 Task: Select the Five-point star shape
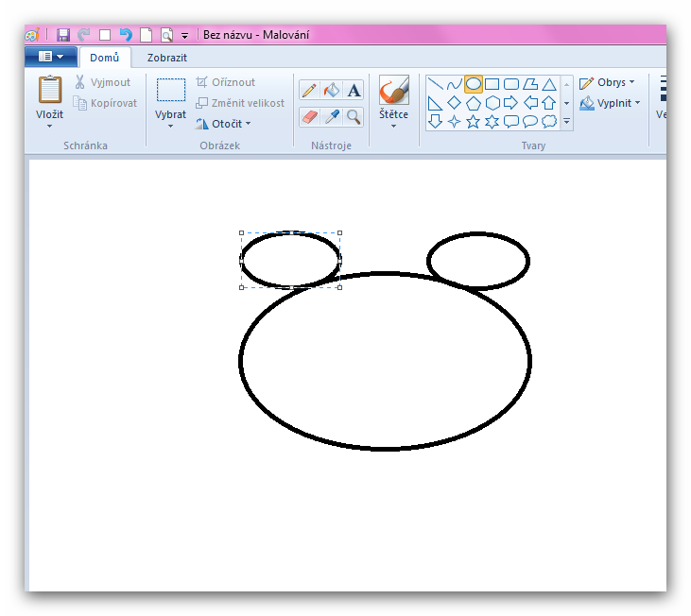[474, 122]
